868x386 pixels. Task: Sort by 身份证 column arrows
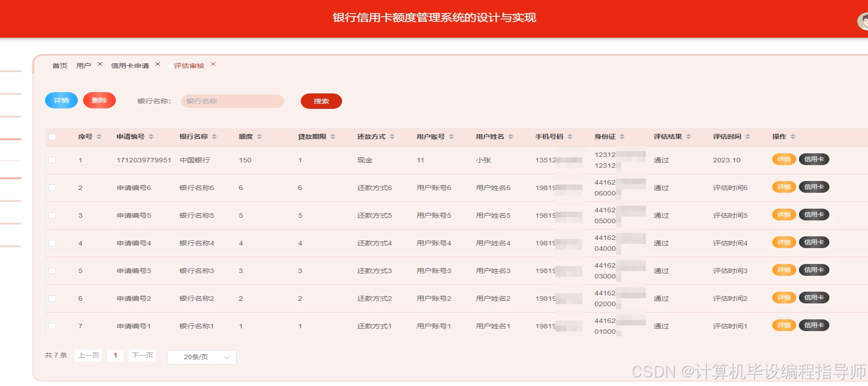pyautogui.click(x=622, y=137)
